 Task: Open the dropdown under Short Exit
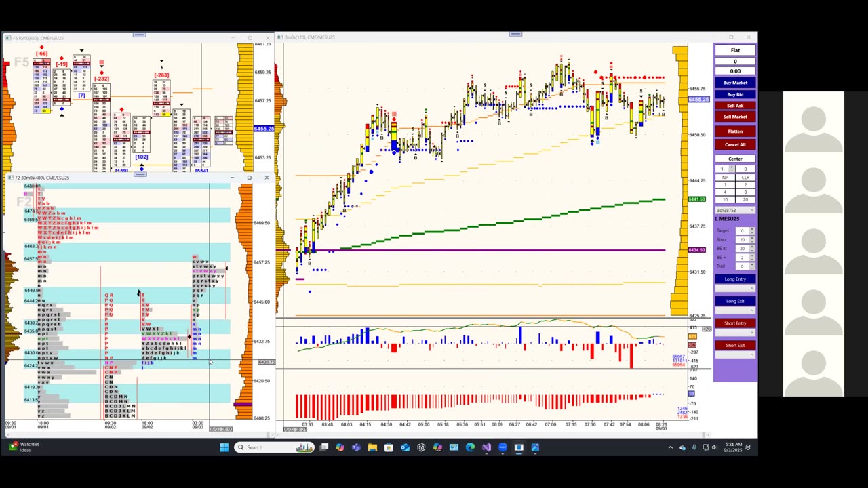(735, 355)
